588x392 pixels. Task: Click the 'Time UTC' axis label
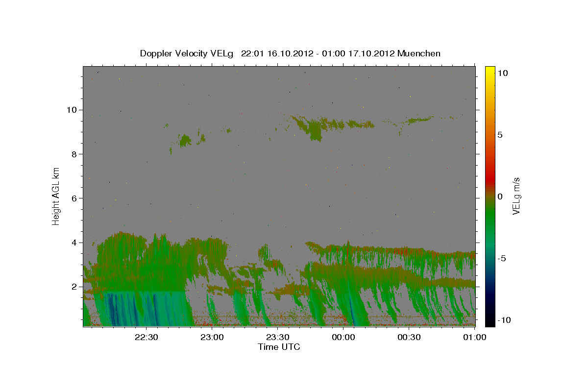pyautogui.click(x=279, y=347)
